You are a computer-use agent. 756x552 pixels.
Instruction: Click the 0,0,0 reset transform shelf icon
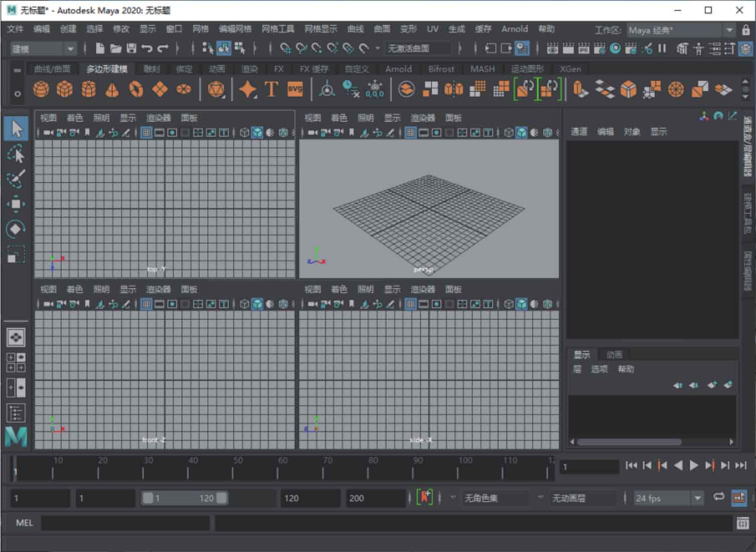[x=374, y=89]
